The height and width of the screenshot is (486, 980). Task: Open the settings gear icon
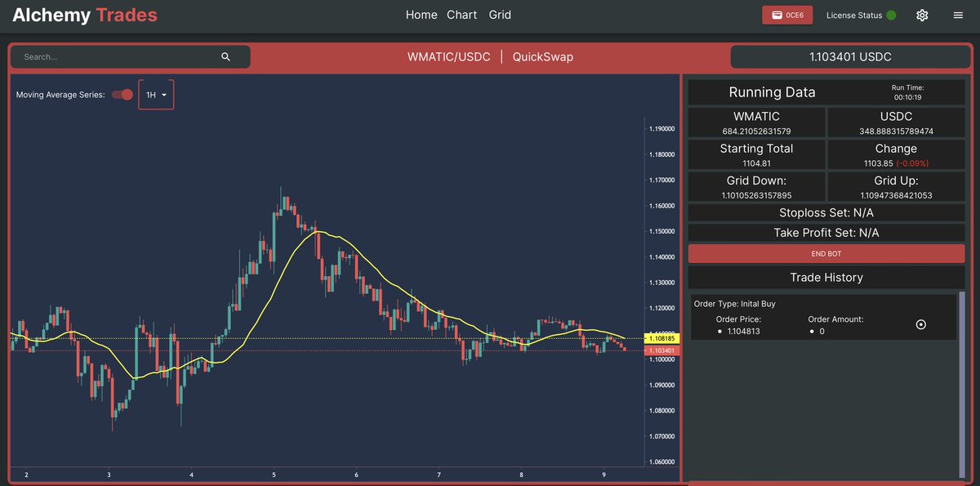click(x=922, y=16)
